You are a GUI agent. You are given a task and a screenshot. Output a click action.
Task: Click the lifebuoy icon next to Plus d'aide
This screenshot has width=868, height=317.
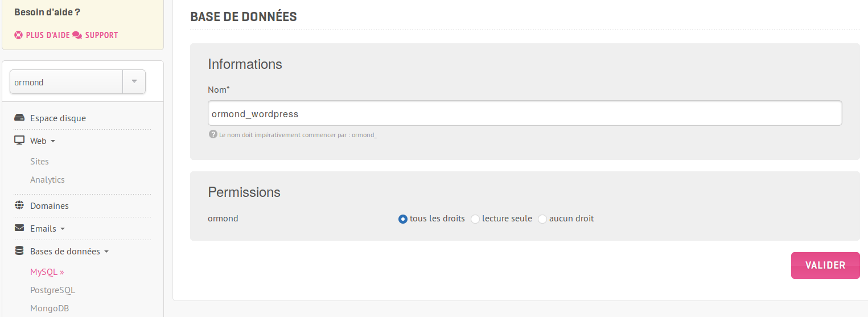[19, 35]
